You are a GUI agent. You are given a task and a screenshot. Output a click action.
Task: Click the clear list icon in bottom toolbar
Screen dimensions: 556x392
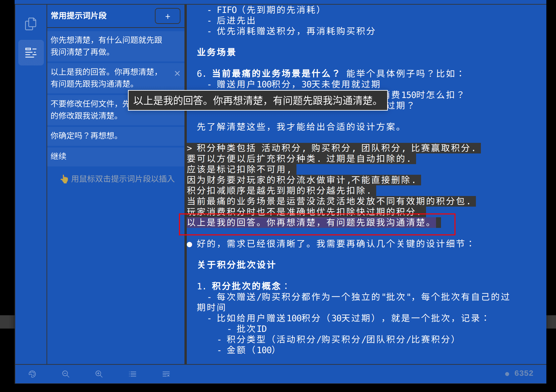pos(166,374)
